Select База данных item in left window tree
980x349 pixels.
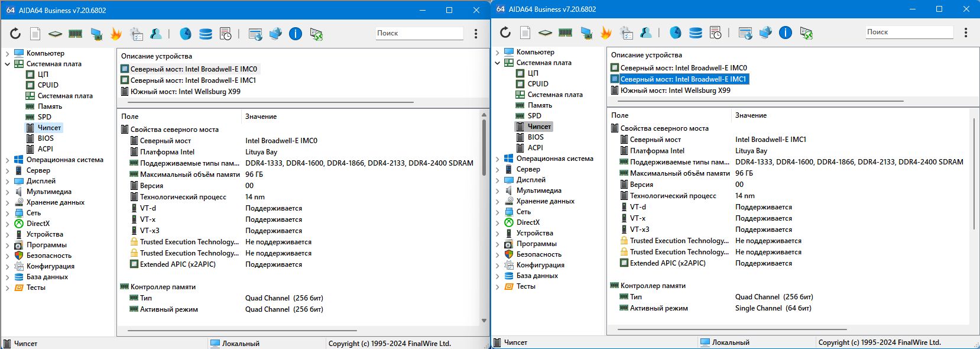click(47, 277)
